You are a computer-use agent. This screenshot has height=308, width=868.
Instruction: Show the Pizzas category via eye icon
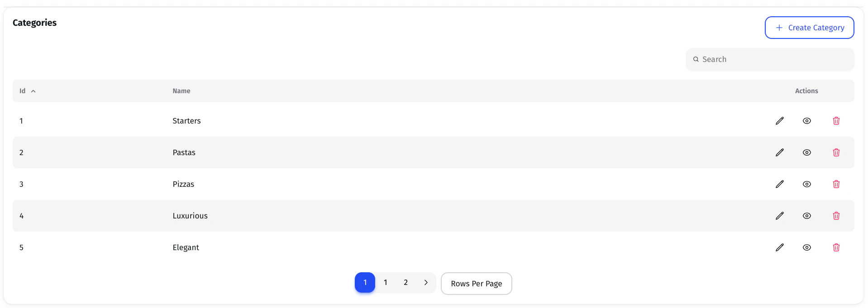(807, 184)
